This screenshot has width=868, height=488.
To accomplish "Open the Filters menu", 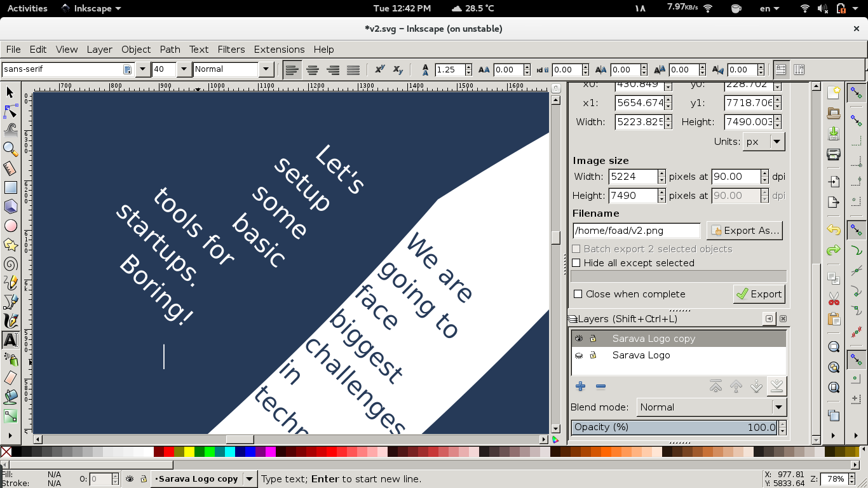I will coord(231,50).
